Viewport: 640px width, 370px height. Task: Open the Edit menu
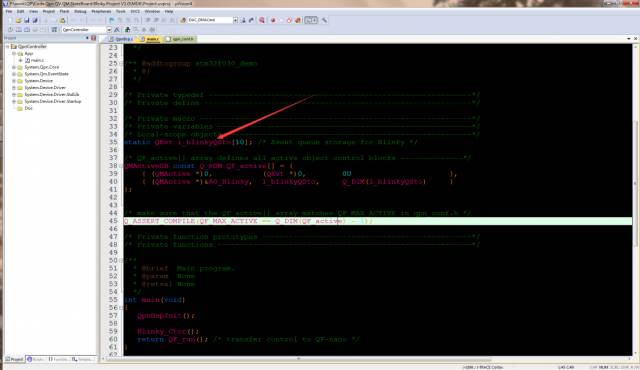click(x=20, y=11)
